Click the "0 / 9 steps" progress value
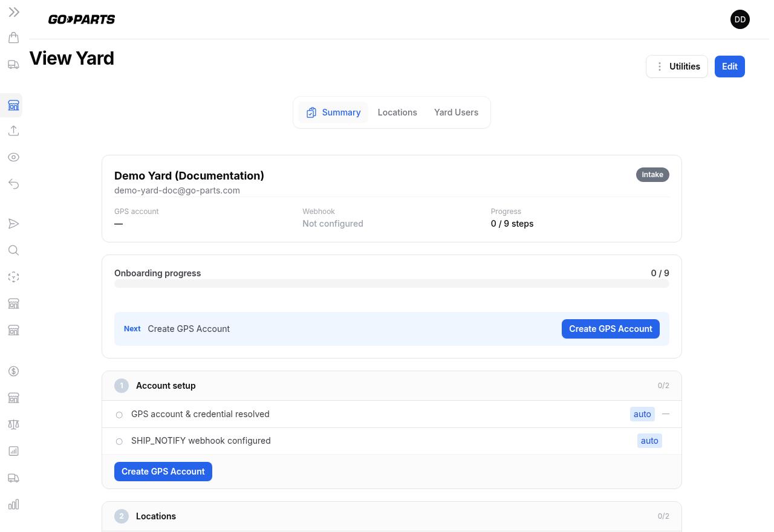This screenshot has height=532, width=774. 512,224
